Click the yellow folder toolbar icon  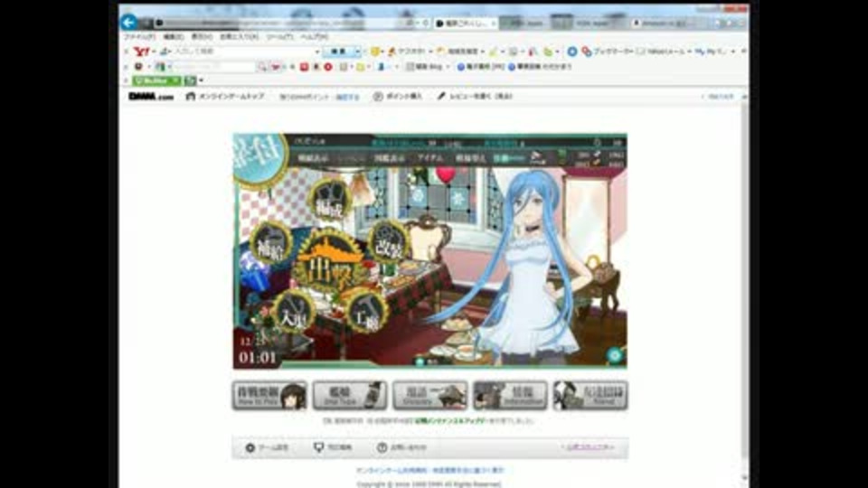click(361, 67)
